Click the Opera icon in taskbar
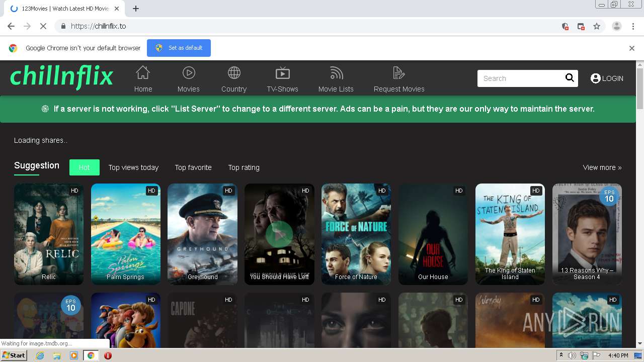This screenshot has height=362, width=644. (108, 355)
